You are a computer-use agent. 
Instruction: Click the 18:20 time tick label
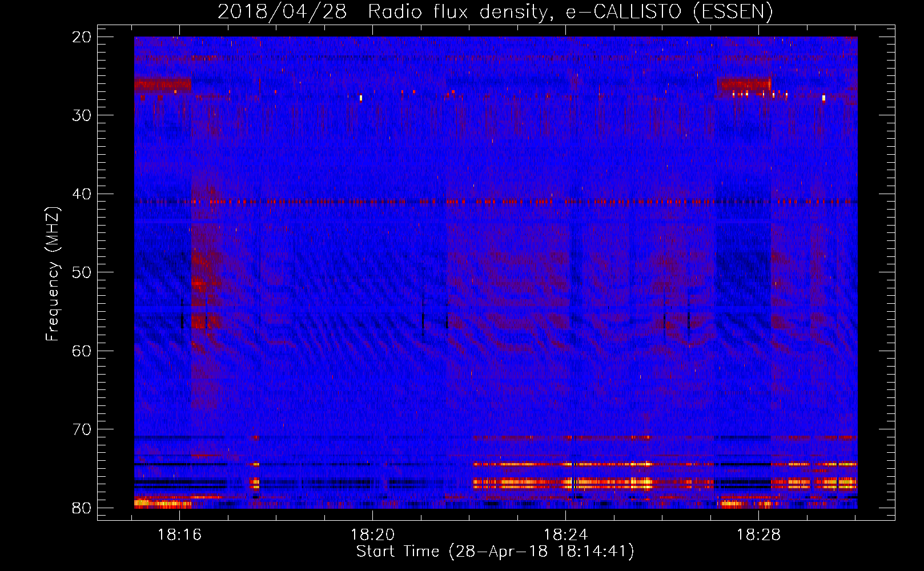coord(373,535)
